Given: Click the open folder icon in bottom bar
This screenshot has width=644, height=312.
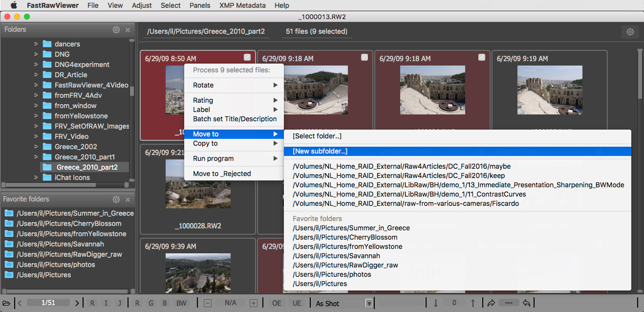Looking at the screenshot, I should point(6,303).
